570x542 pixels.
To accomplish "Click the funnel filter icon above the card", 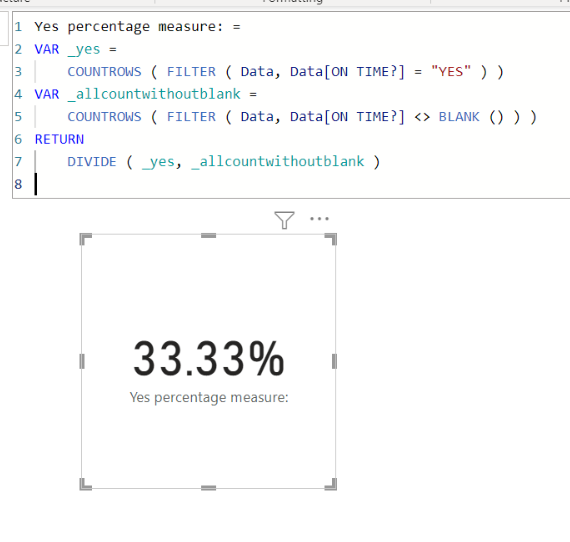I will (x=284, y=220).
